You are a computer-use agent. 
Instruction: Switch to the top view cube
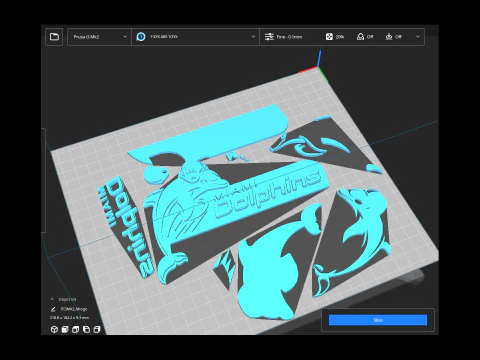(76, 329)
